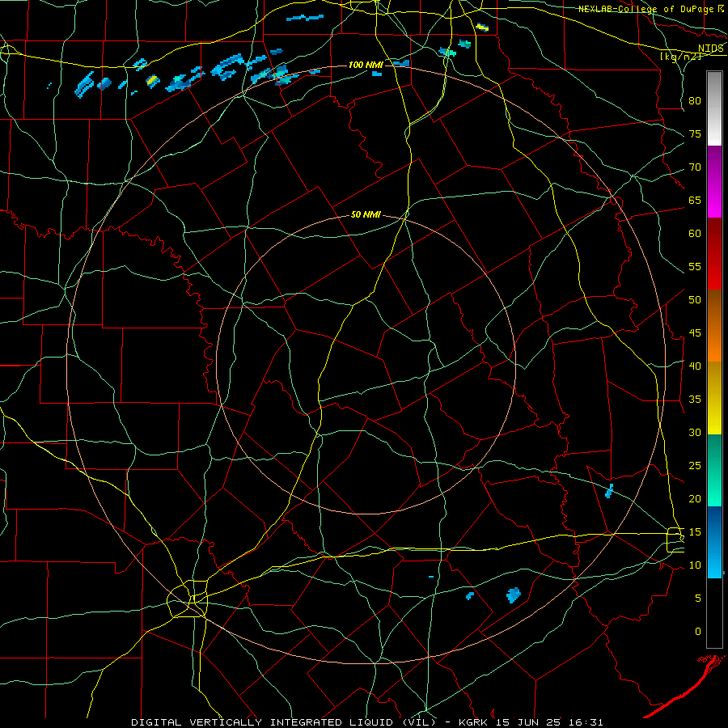Click the scale value 35

coord(695,400)
